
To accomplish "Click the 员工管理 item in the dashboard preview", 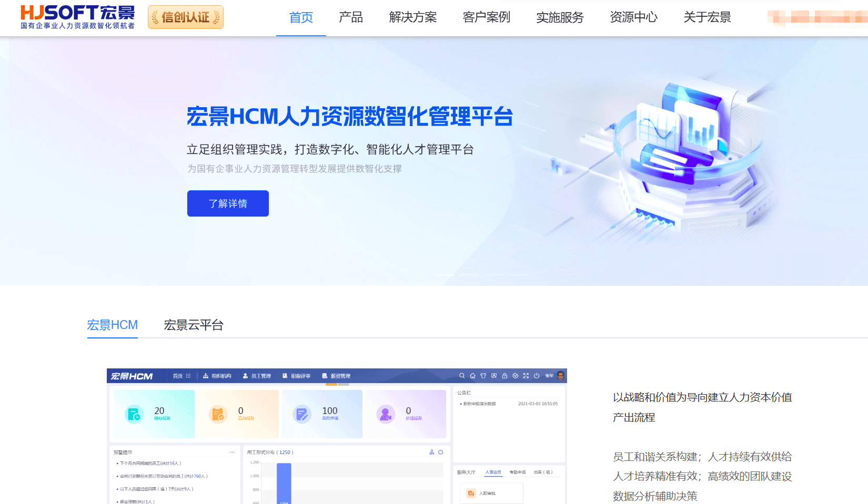I will pos(257,376).
